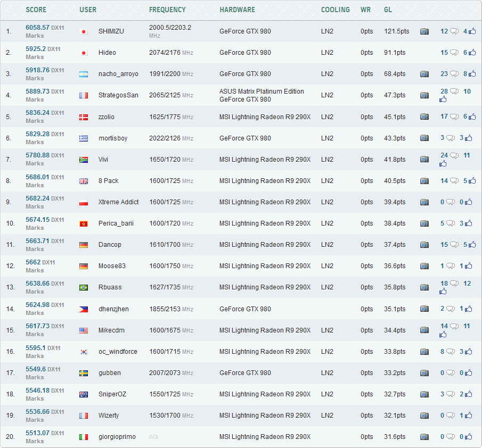Open comments bubble for nacho_arroyo
This screenshot has height=448, width=482.
point(454,74)
